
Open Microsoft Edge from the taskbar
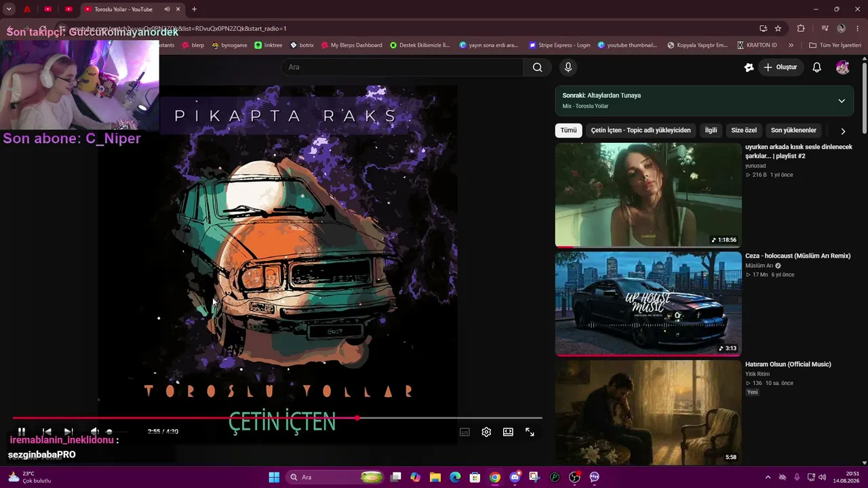click(x=455, y=477)
